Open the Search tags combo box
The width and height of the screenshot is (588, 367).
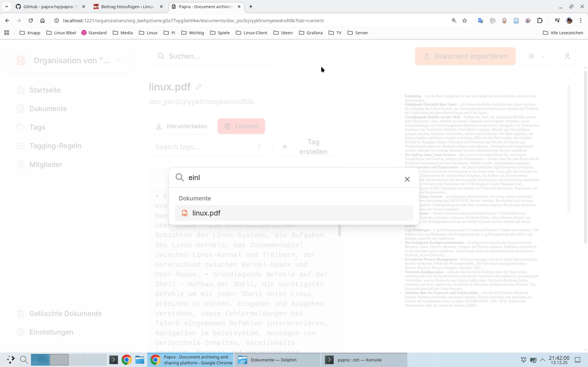[x=209, y=147]
